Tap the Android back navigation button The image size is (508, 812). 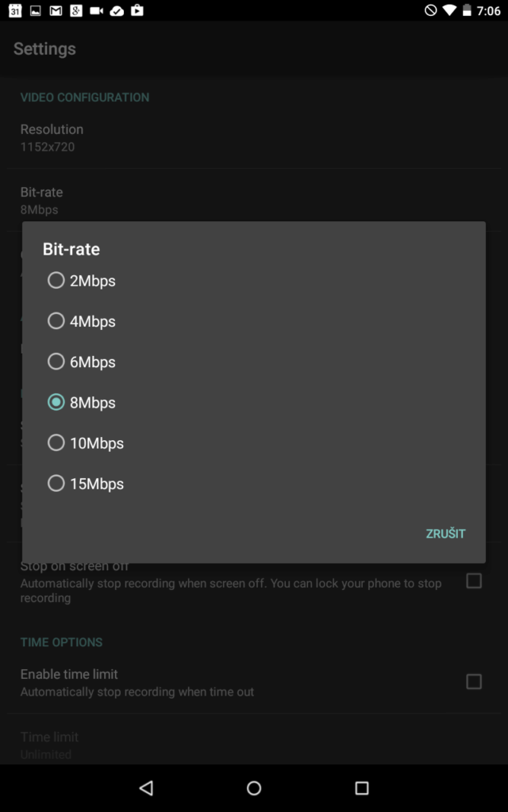click(146, 788)
